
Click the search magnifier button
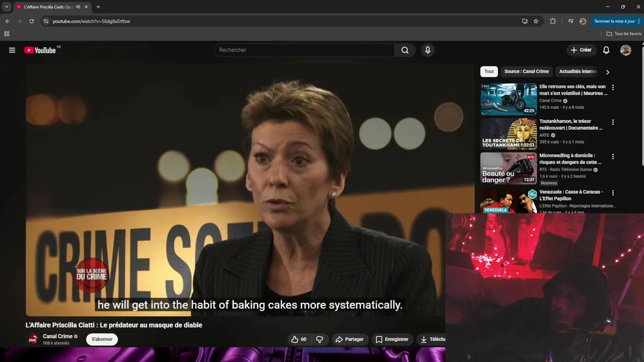pos(405,50)
